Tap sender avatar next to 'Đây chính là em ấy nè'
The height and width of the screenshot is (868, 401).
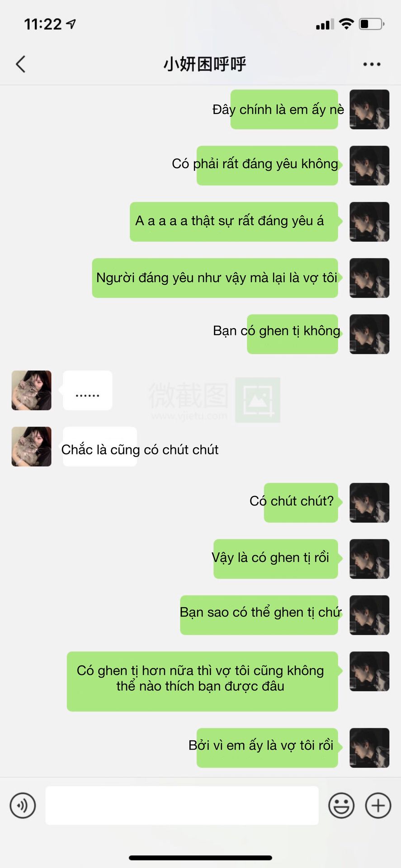tap(369, 109)
